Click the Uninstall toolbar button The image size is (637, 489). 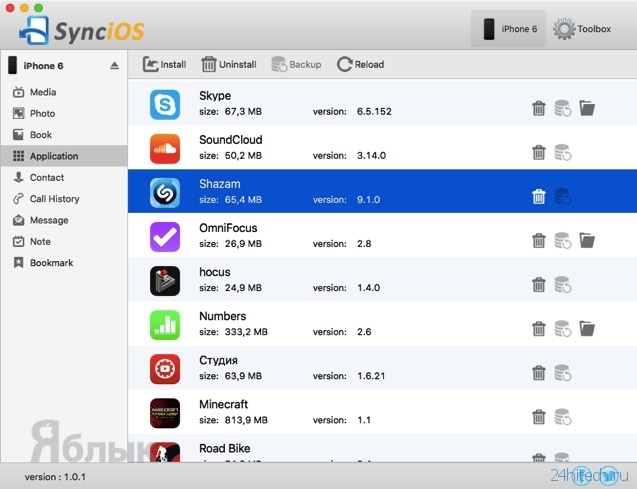[x=229, y=65]
